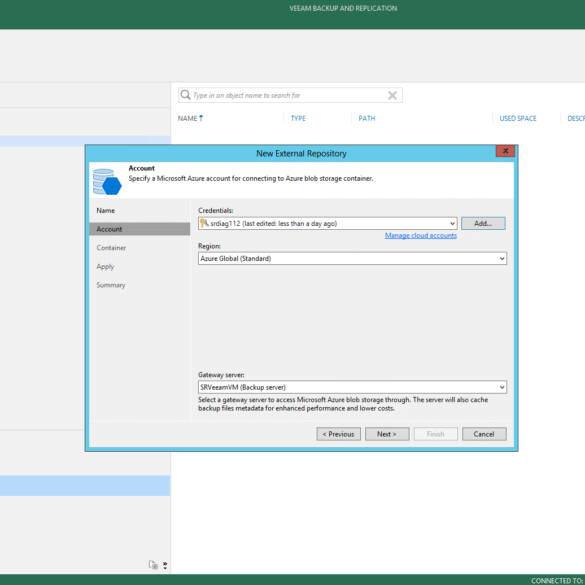Click the disabled Finish button
This screenshot has height=585, width=585.
pos(435,434)
